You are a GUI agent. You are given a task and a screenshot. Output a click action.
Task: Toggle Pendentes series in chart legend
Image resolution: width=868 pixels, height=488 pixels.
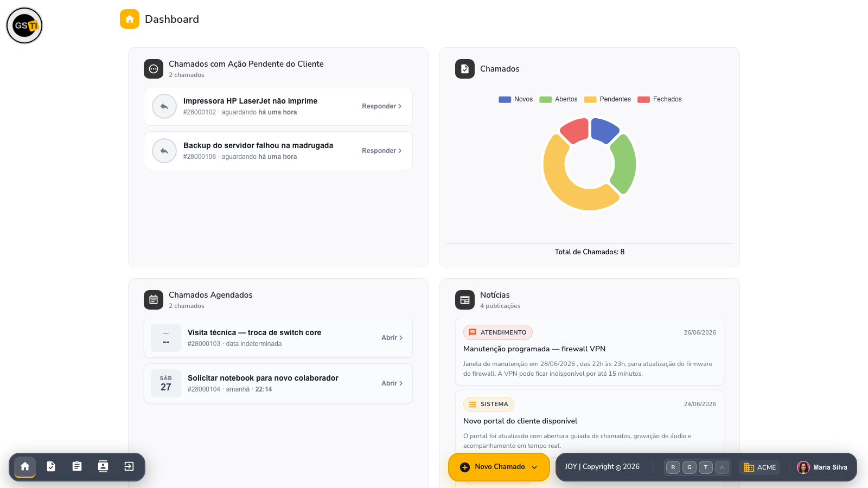click(x=608, y=99)
